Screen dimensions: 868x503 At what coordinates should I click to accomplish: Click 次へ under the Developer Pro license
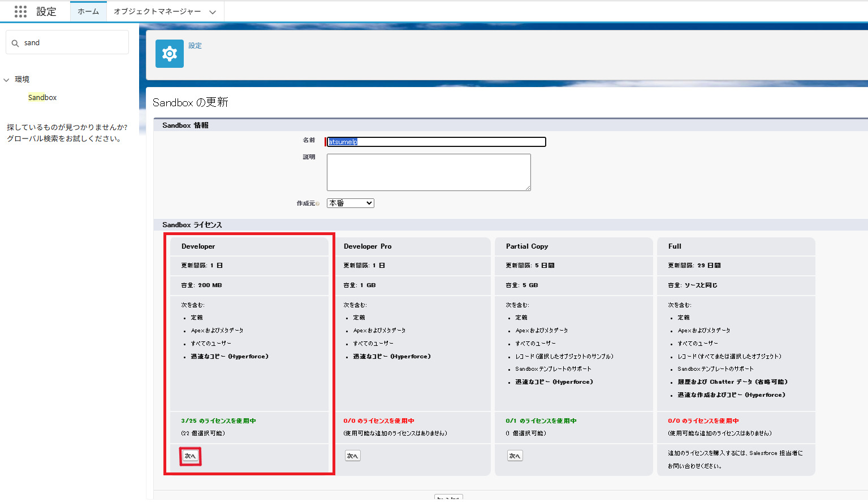(353, 456)
